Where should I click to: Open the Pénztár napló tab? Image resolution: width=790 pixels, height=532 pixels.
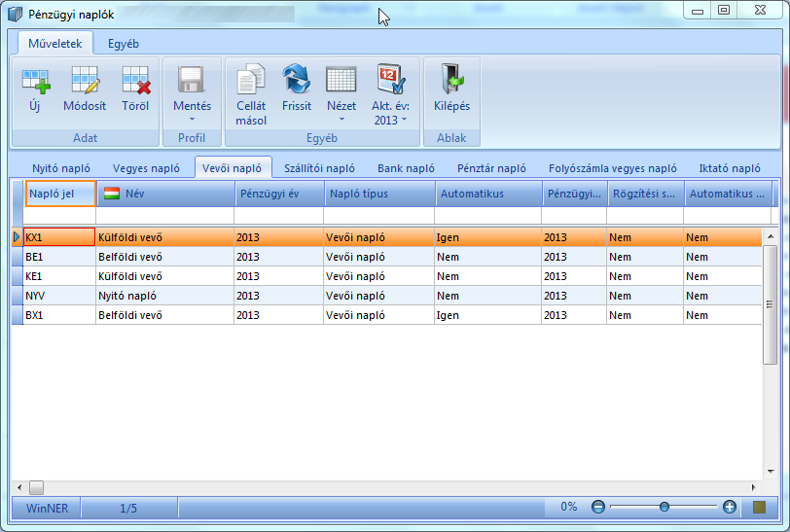(491, 168)
